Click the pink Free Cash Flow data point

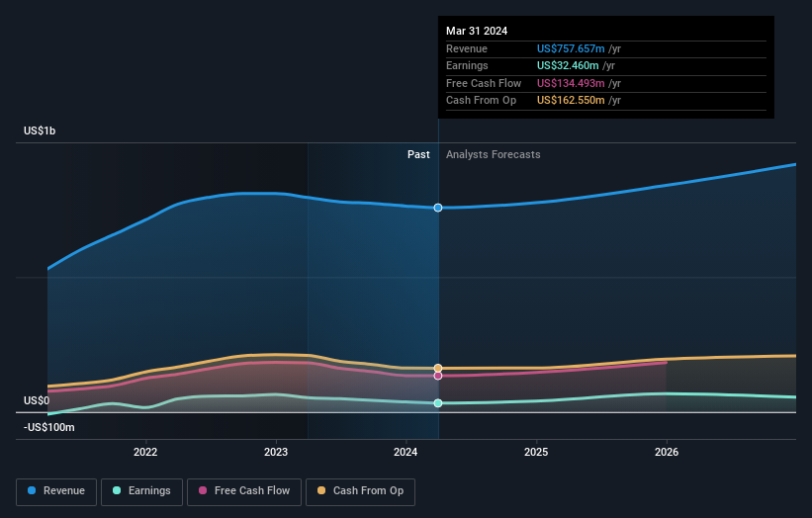click(438, 376)
